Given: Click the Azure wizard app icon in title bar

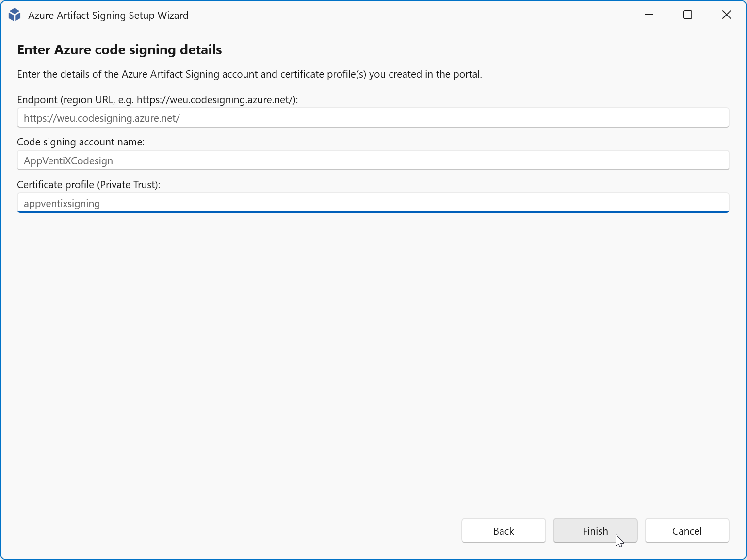Looking at the screenshot, I should [x=15, y=15].
